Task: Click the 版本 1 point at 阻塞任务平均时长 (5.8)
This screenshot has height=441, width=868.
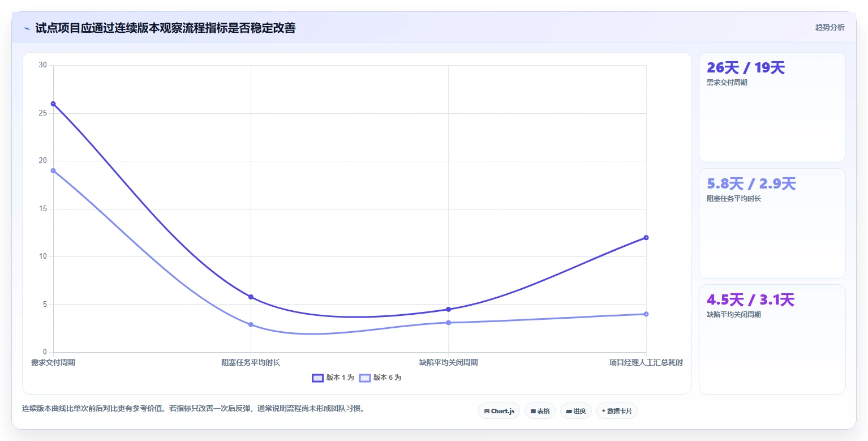Action: tap(251, 297)
